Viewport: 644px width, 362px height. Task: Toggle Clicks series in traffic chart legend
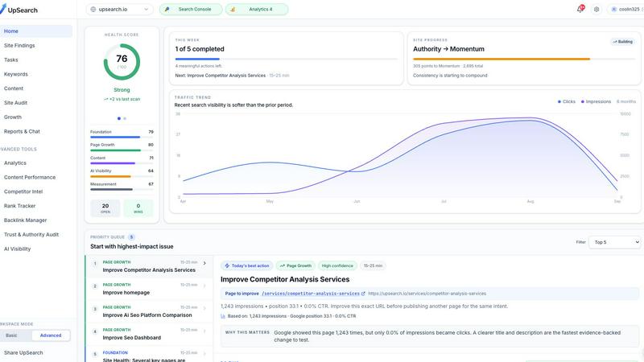pyautogui.click(x=567, y=101)
